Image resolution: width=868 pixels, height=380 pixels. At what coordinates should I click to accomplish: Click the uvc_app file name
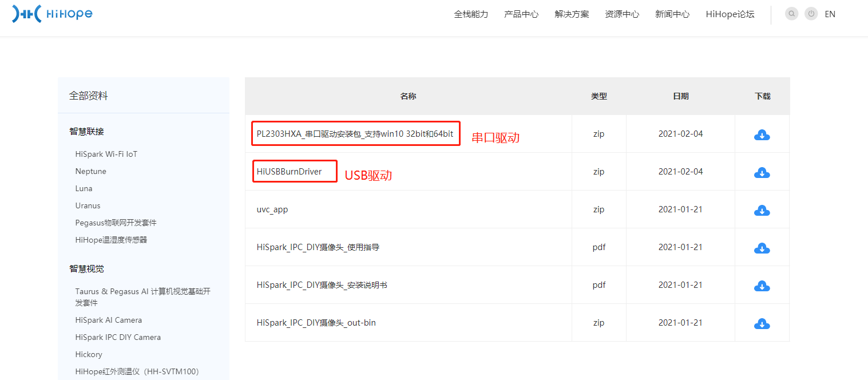[x=272, y=209]
